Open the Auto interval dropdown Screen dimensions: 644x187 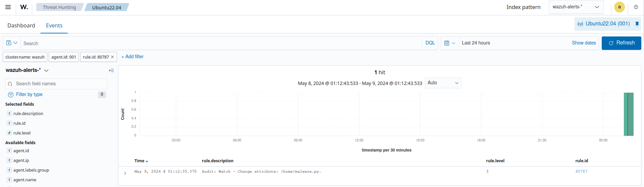(x=443, y=83)
